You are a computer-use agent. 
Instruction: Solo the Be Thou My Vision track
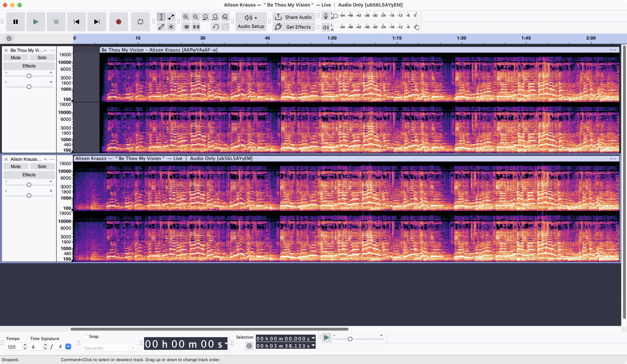pyautogui.click(x=42, y=58)
